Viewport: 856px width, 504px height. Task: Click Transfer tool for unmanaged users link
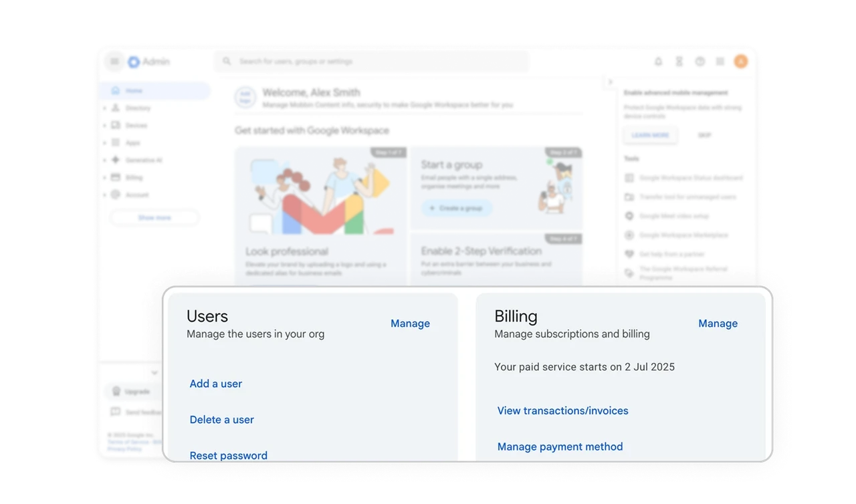[x=687, y=197]
